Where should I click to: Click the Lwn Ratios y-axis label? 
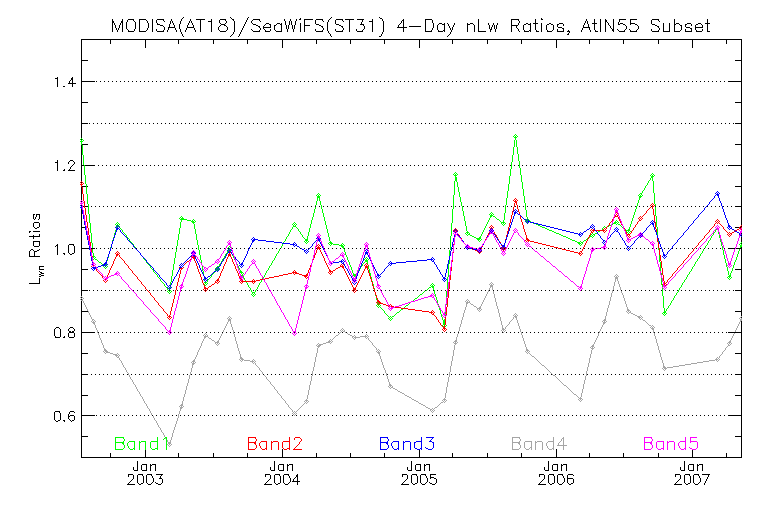[36, 249]
